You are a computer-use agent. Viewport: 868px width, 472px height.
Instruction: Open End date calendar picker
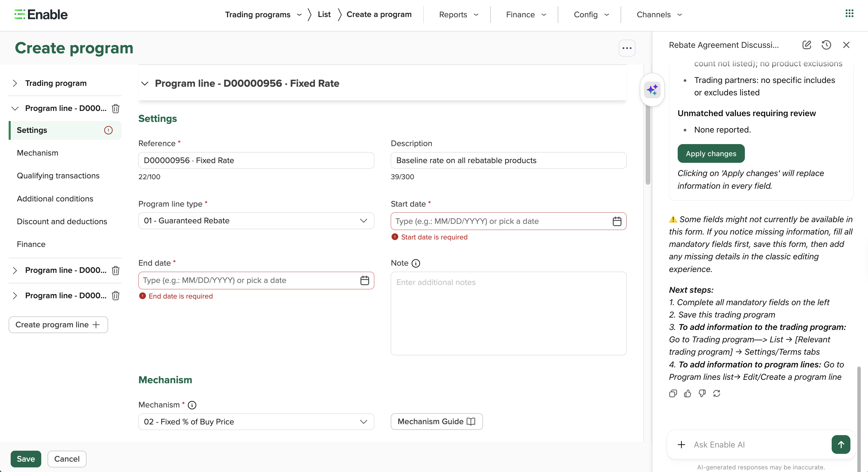(365, 280)
